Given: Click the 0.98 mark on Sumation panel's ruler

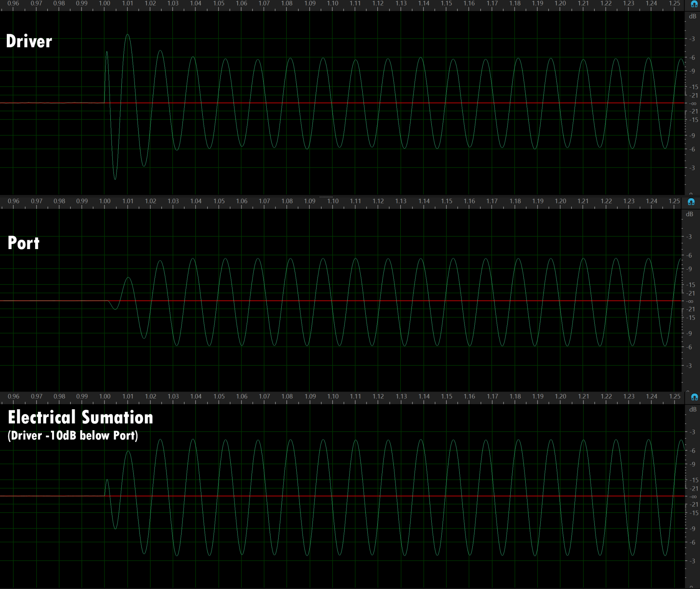Looking at the screenshot, I should (x=59, y=396).
